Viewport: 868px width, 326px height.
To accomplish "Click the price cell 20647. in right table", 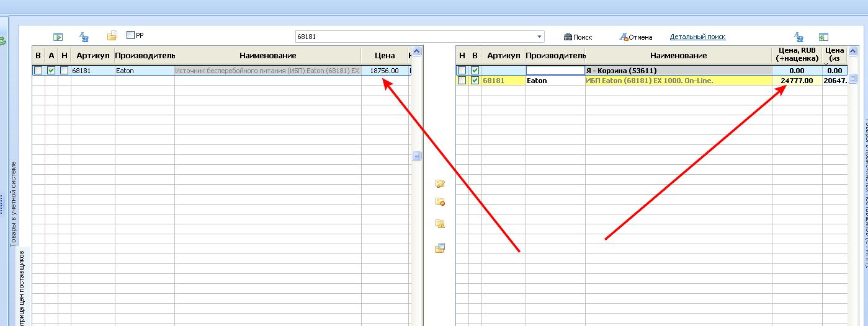I will point(835,81).
